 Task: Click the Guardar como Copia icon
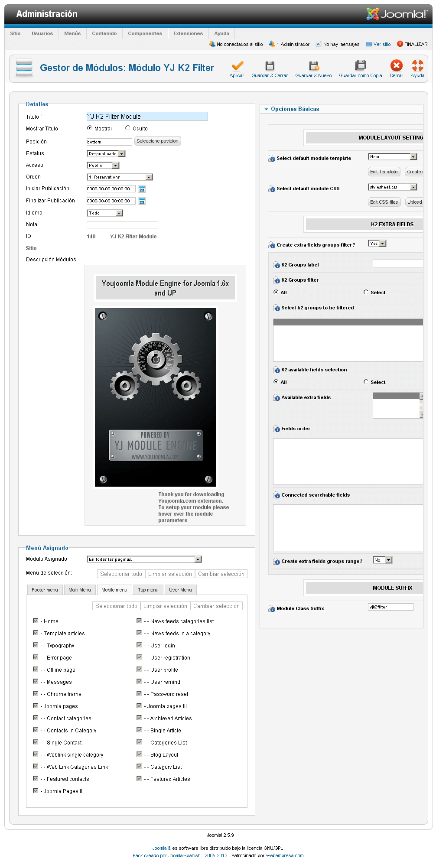(x=360, y=65)
